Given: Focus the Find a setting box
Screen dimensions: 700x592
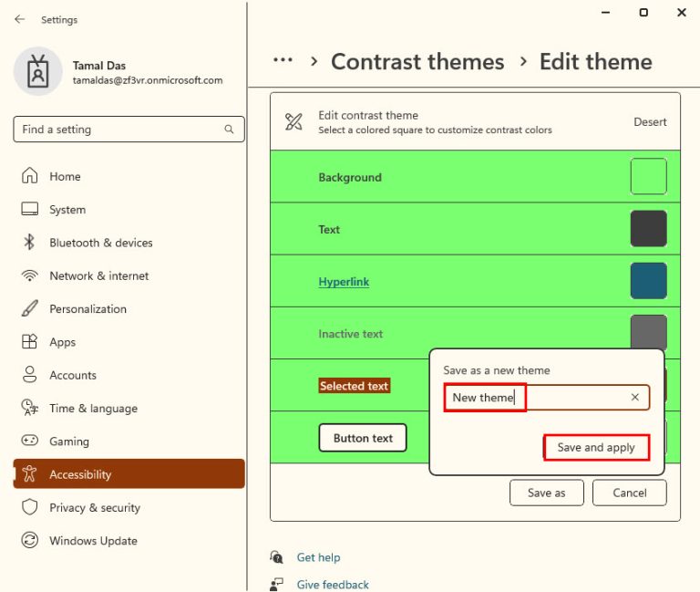Looking at the screenshot, I should (x=129, y=130).
